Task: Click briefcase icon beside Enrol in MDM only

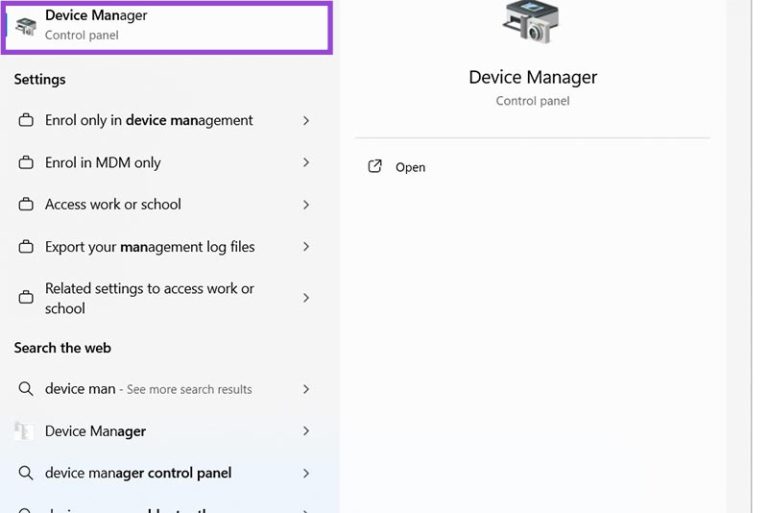Action: click(26, 163)
